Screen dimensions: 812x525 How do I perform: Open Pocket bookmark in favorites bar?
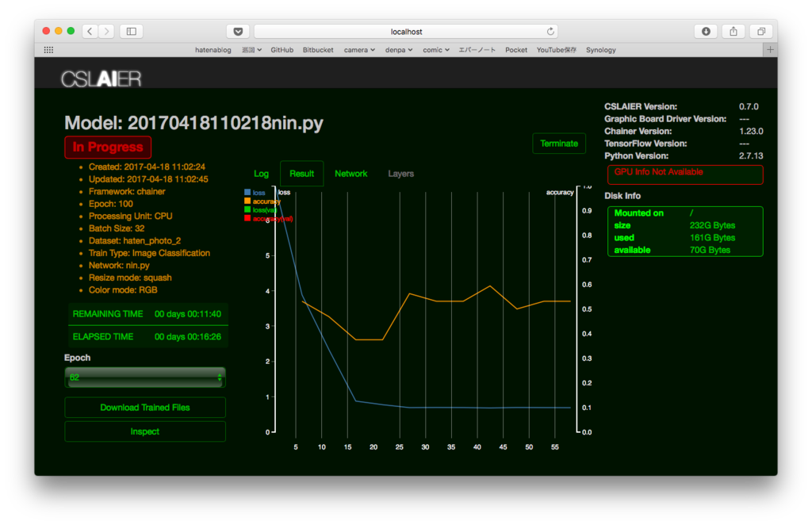pyautogui.click(x=515, y=50)
